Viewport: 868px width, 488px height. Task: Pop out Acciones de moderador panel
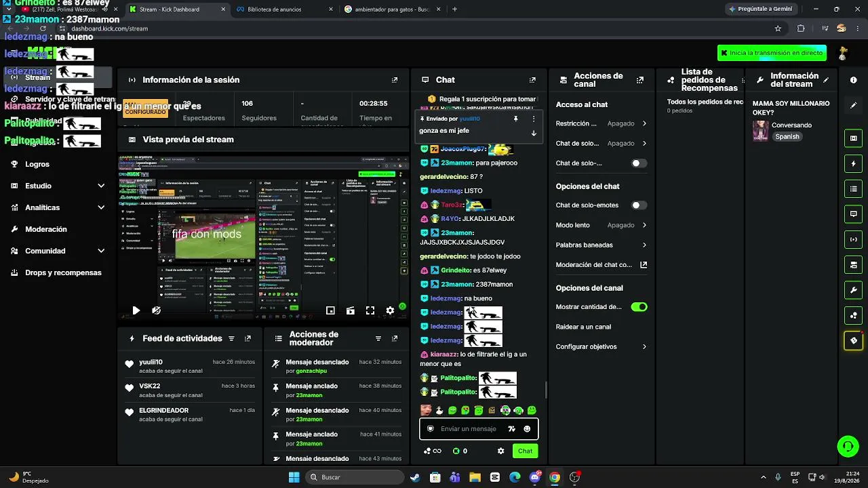tap(395, 338)
